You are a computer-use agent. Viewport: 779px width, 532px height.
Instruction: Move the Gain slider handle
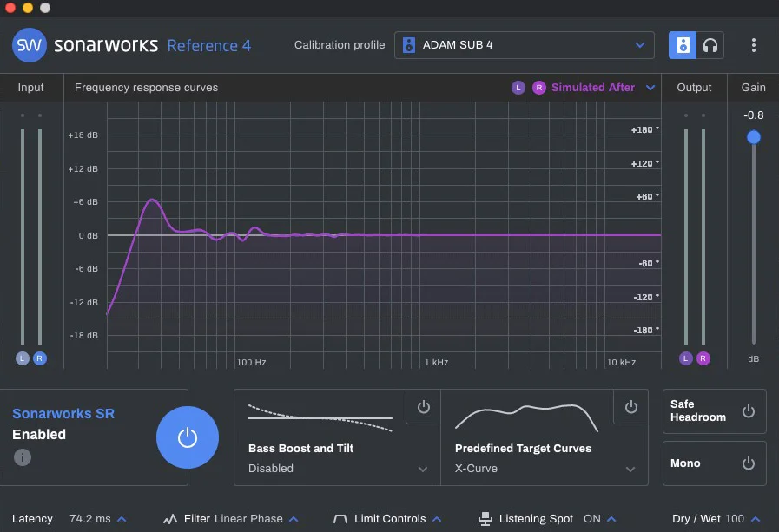point(754,137)
